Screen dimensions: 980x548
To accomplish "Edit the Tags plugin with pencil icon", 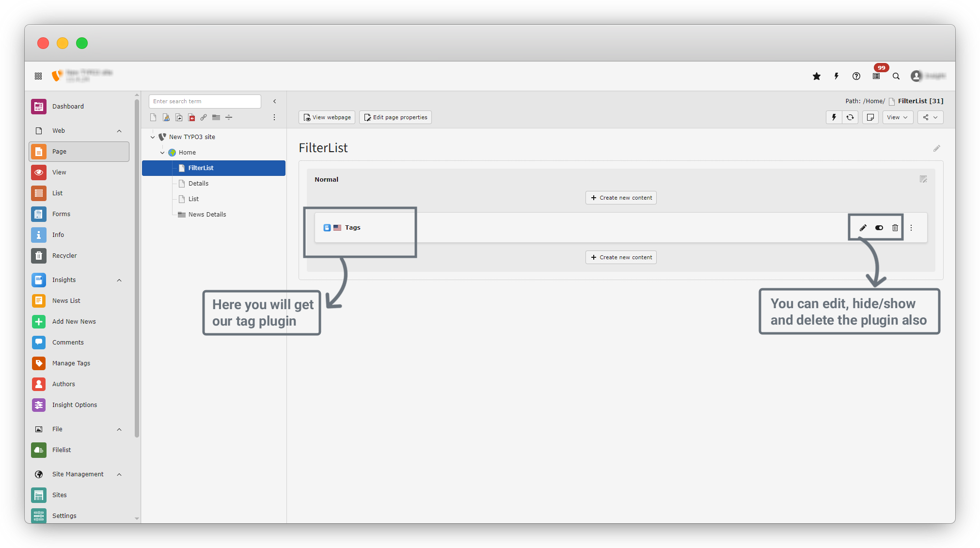I will [863, 228].
